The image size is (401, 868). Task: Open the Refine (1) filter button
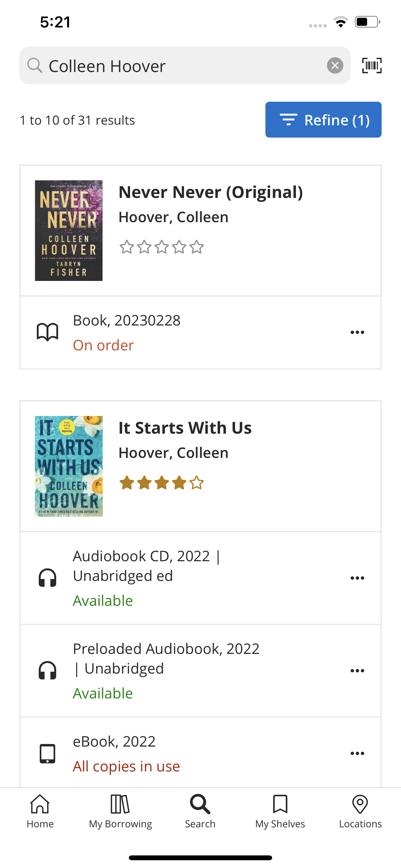(323, 119)
